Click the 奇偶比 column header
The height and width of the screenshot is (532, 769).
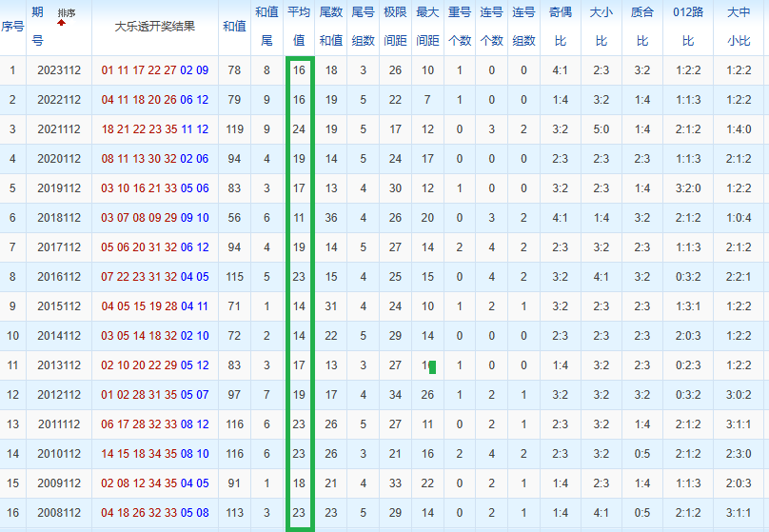pos(560,26)
